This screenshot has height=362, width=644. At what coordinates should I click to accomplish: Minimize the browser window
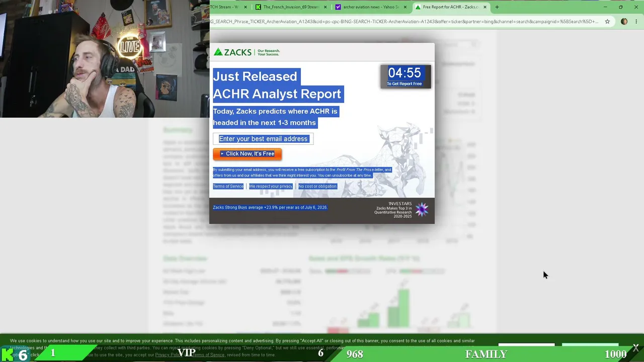pos(605,7)
